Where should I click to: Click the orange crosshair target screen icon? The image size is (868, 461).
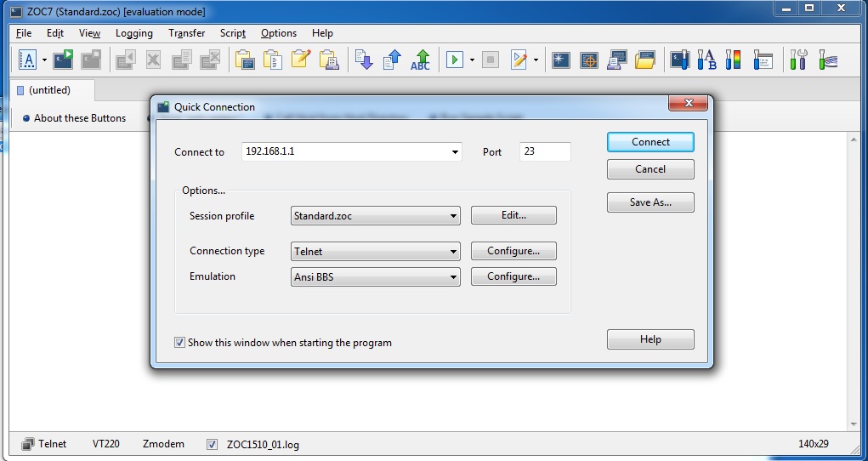(589, 60)
